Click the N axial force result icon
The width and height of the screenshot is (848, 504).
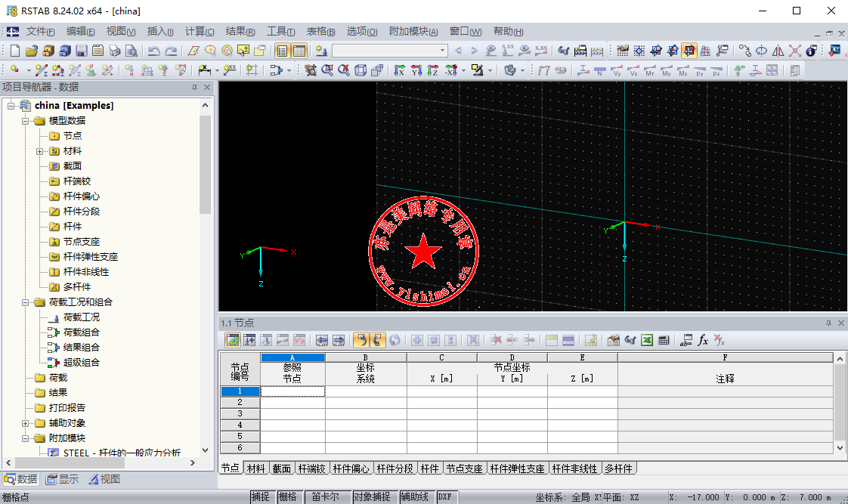coord(600,70)
